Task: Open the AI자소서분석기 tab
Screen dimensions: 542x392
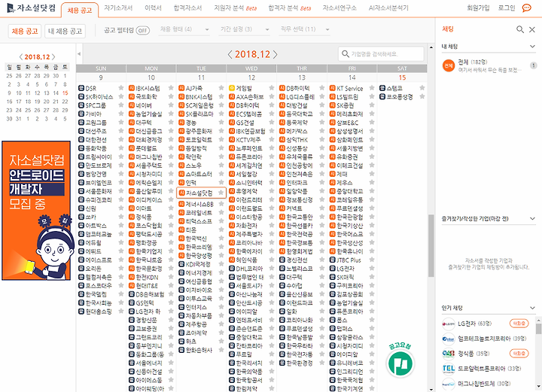Action: coord(388,8)
